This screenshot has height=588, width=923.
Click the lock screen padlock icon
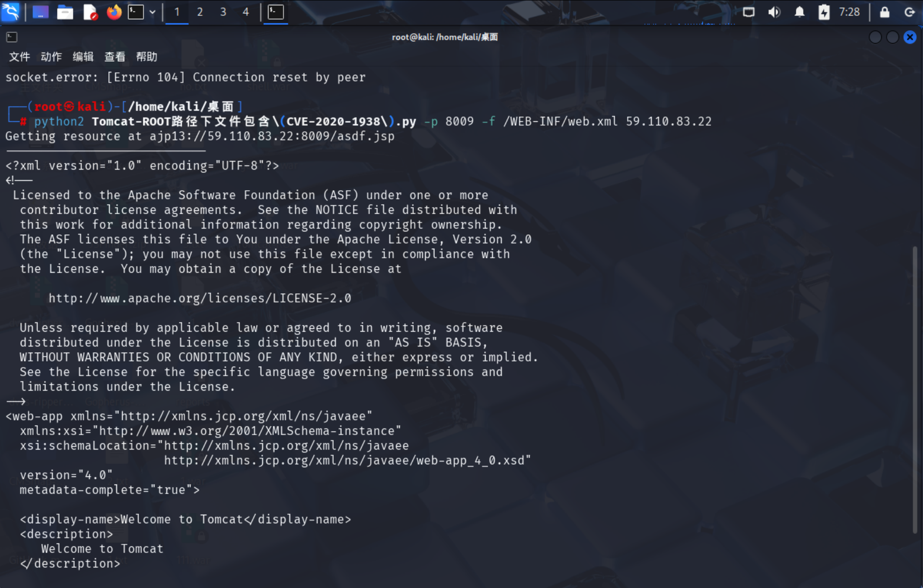click(x=885, y=12)
